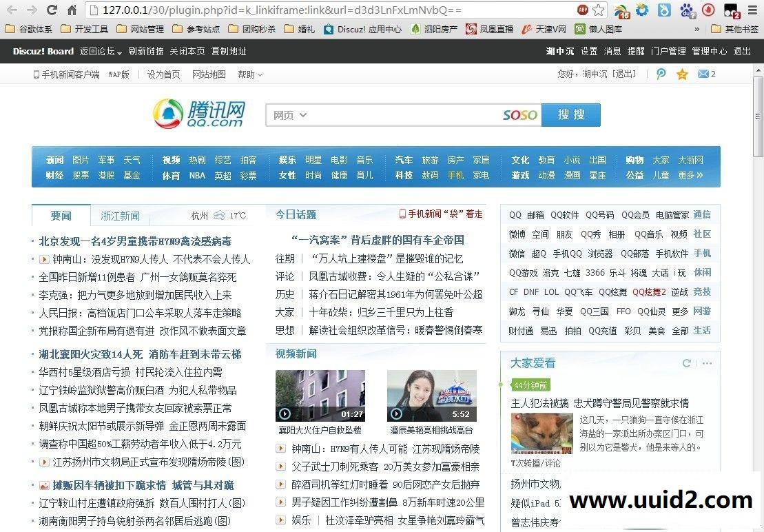Open the more options icon beside 大家爱看 refresh

705,363
